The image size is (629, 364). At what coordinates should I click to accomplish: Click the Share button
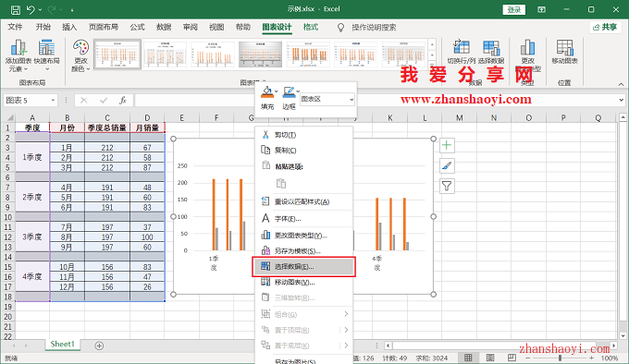[x=605, y=27]
